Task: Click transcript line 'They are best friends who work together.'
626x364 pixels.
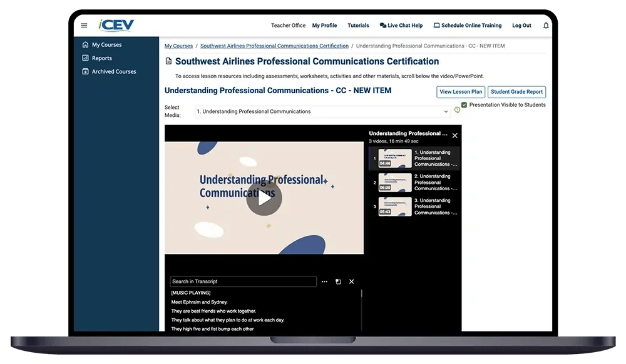Action: click(x=213, y=311)
